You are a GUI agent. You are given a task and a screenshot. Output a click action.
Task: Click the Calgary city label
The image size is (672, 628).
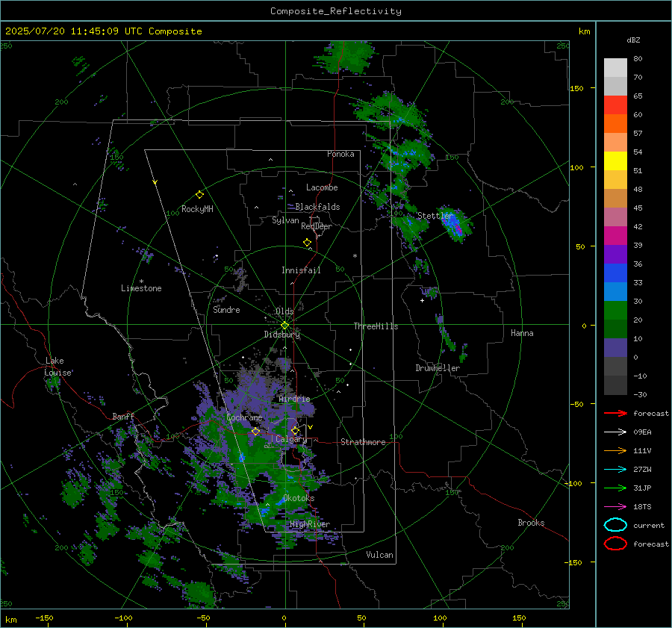pos(291,439)
